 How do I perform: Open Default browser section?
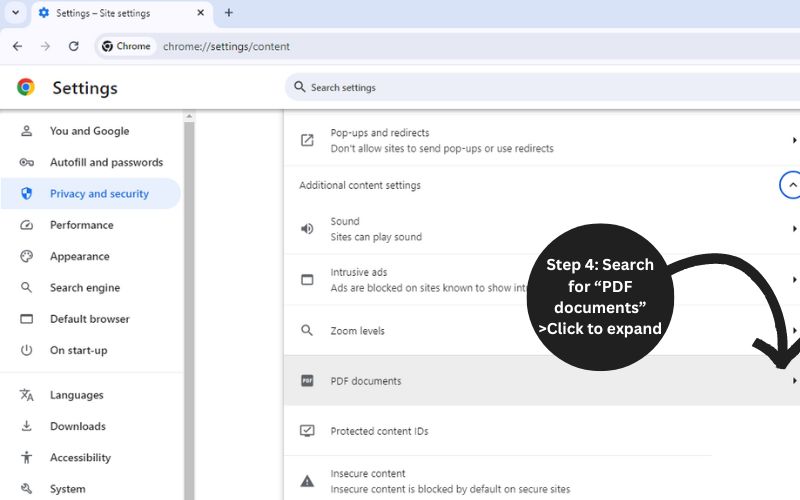tap(90, 319)
